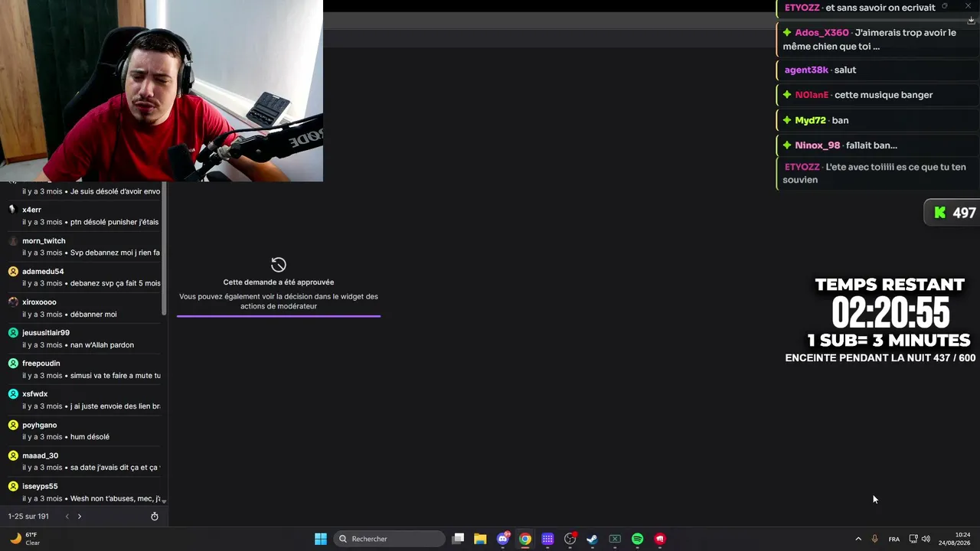The image size is (980, 551).
Task: Click Ninox_98's username in the chat
Action: coord(817,145)
